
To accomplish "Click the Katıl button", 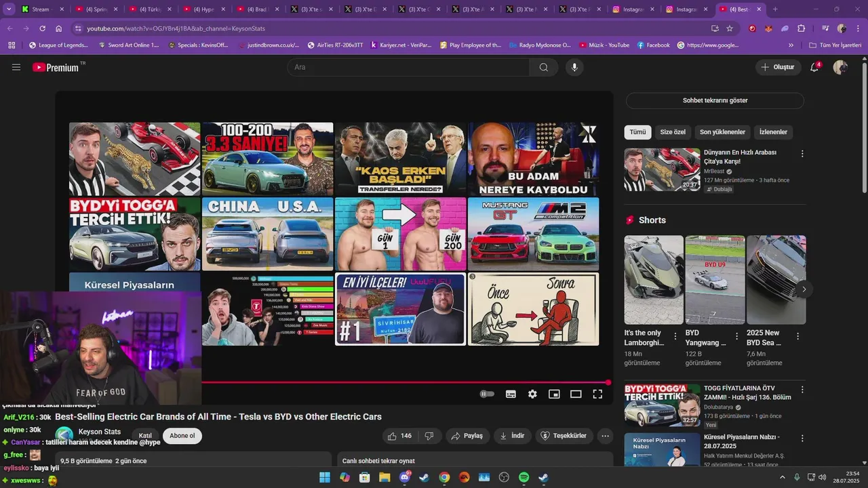I will (145, 436).
